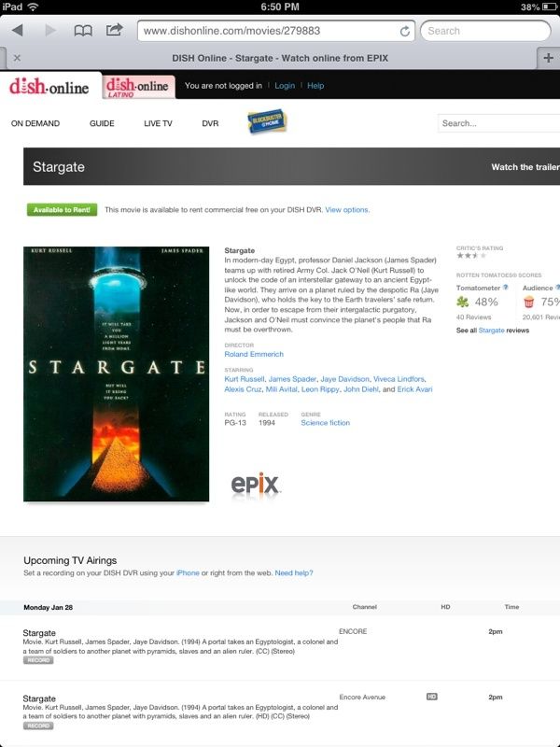Image resolution: width=560 pixels, height=747 pixels.
Task: Click the Login link
Action: coord(285,86)
